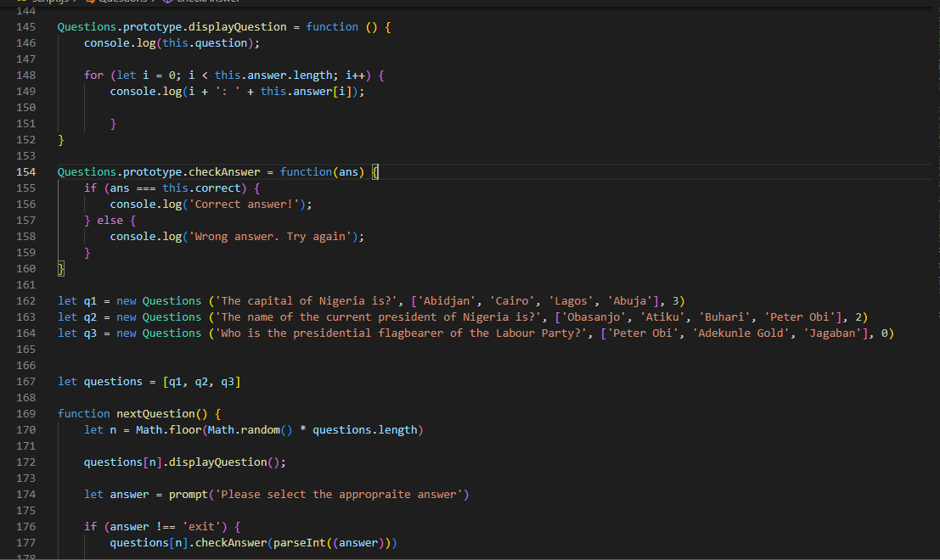Click variable 'q2' on line 163
This screenshot has height=560, width=940.
pos(90,316)
